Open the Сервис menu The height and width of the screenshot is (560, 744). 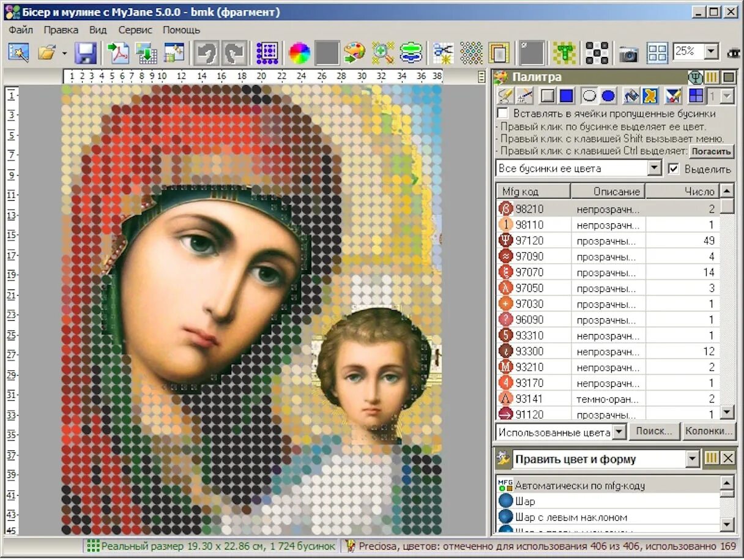pyautogui.click(x=135, y=29)
